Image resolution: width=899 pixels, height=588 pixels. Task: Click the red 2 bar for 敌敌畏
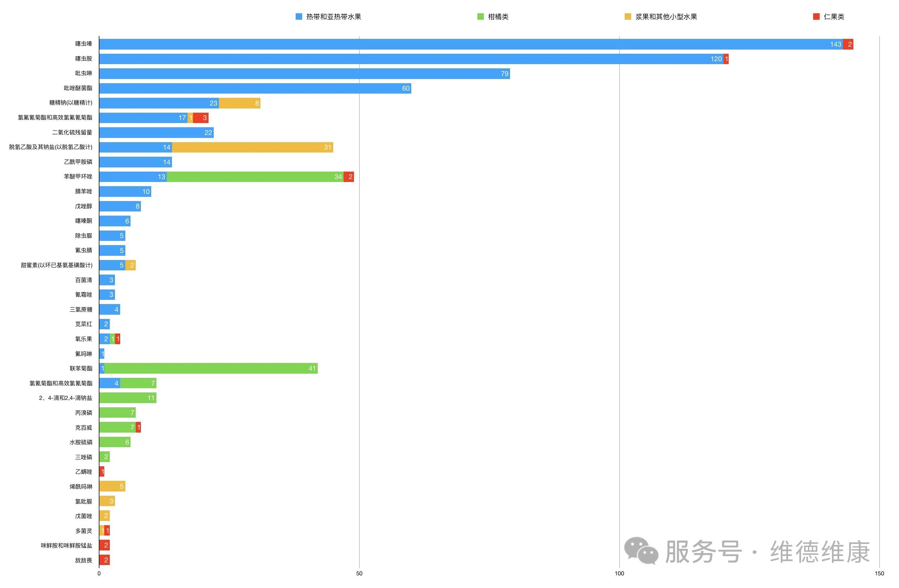104,560
